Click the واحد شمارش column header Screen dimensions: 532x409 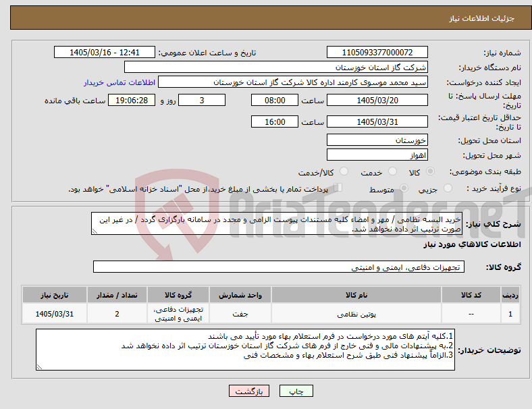(240, 295)
